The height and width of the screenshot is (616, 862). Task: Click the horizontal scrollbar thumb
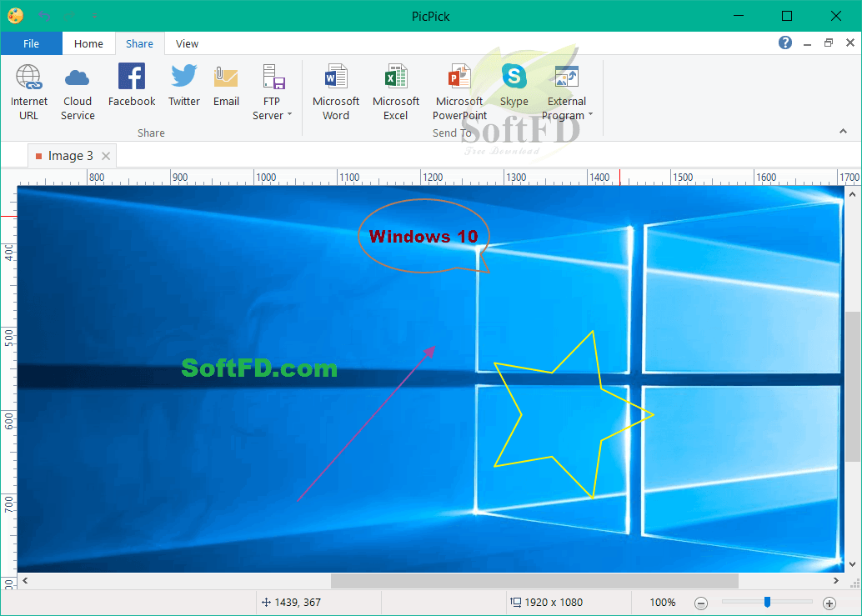tap(534, 581)
